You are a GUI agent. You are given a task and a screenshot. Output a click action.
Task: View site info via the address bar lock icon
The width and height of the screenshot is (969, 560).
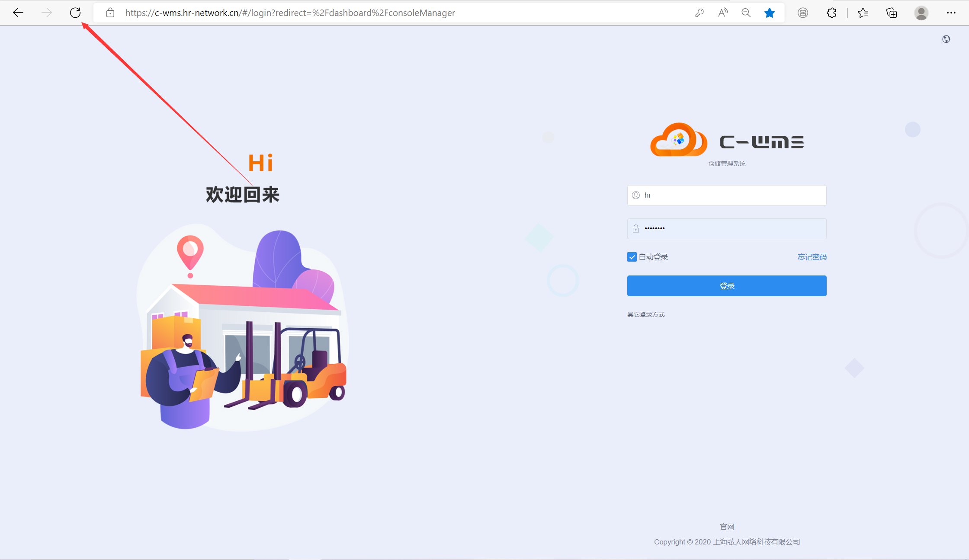click(x=110, y=13)
